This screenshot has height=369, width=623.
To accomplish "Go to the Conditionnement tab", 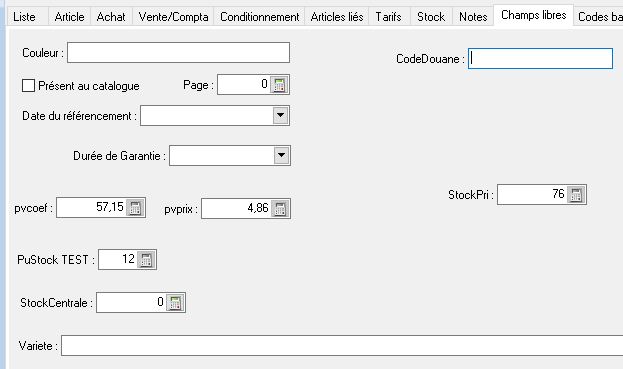I will [259, 17].
